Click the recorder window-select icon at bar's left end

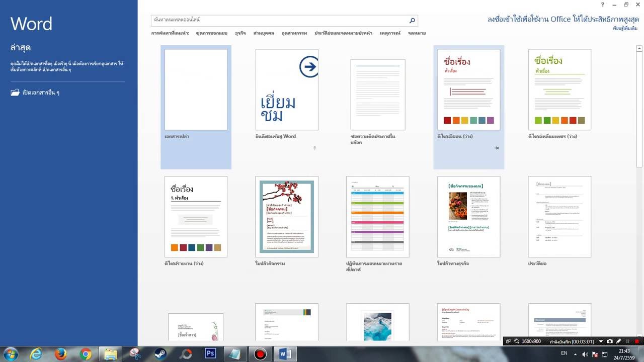508,341
